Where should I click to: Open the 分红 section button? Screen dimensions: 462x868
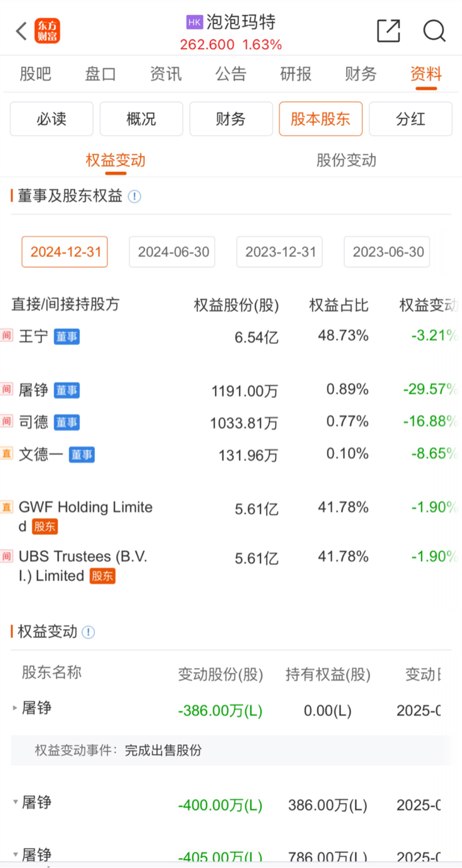pyautogui.click(x=410, y=119)
